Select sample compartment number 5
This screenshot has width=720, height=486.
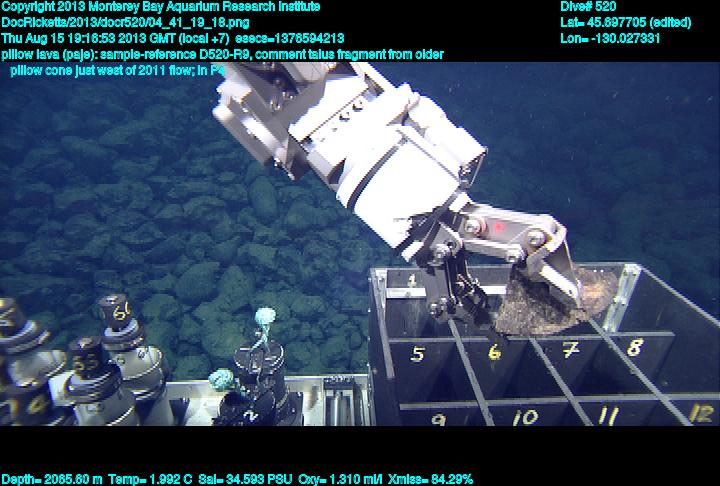tap(418, 354)
